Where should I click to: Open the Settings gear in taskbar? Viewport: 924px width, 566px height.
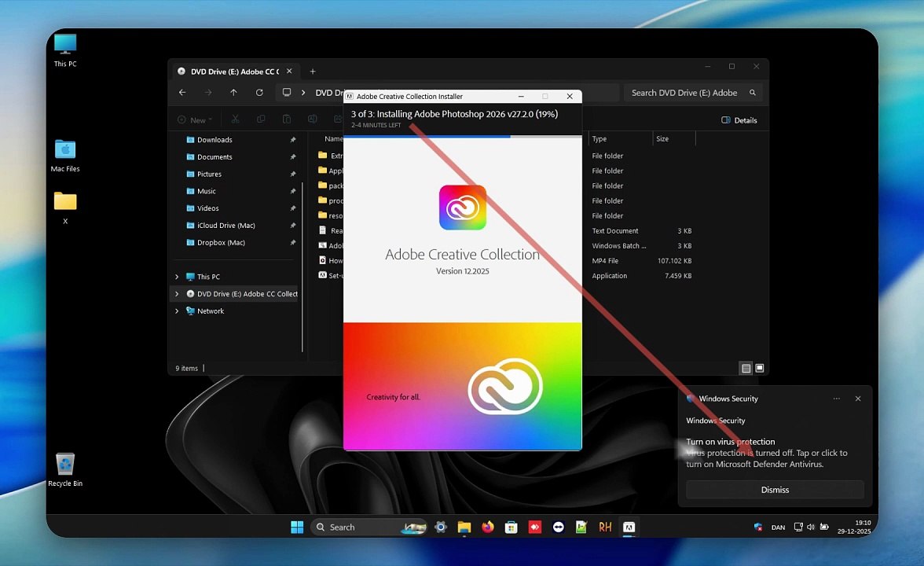tap(441, 527)
